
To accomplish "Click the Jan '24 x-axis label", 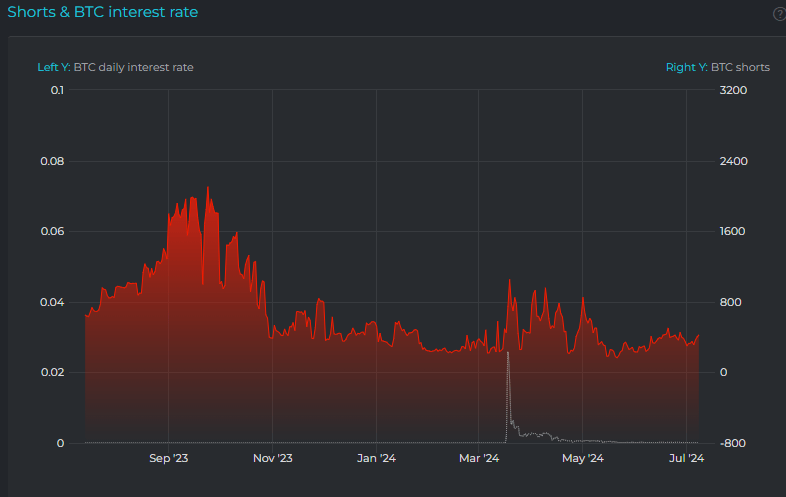I will click(376, 459).
